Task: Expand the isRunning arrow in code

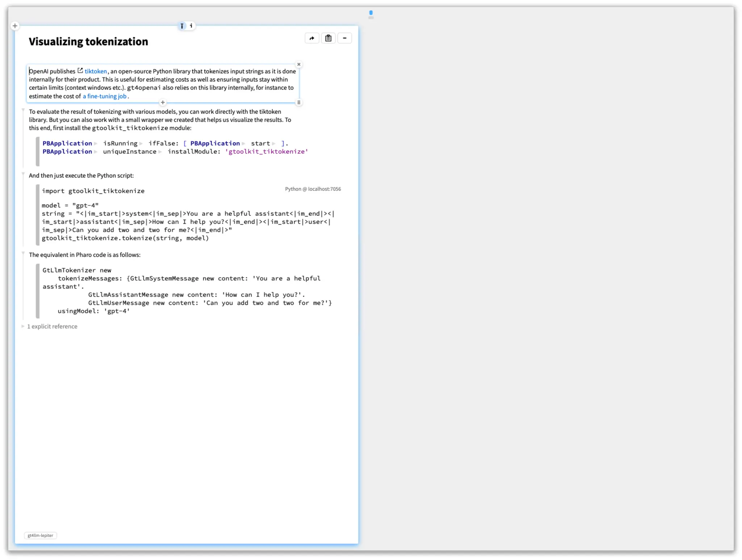Action: [x=141, y=144]
